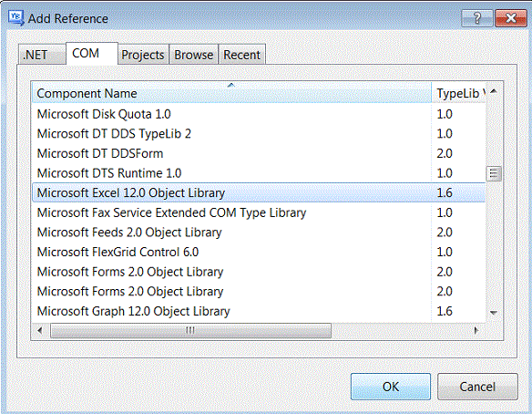The width and height of the screenshot is (532, 414).
Task: Click horizontal scrollbar left arrow
Action: click(x=40, y=330)
